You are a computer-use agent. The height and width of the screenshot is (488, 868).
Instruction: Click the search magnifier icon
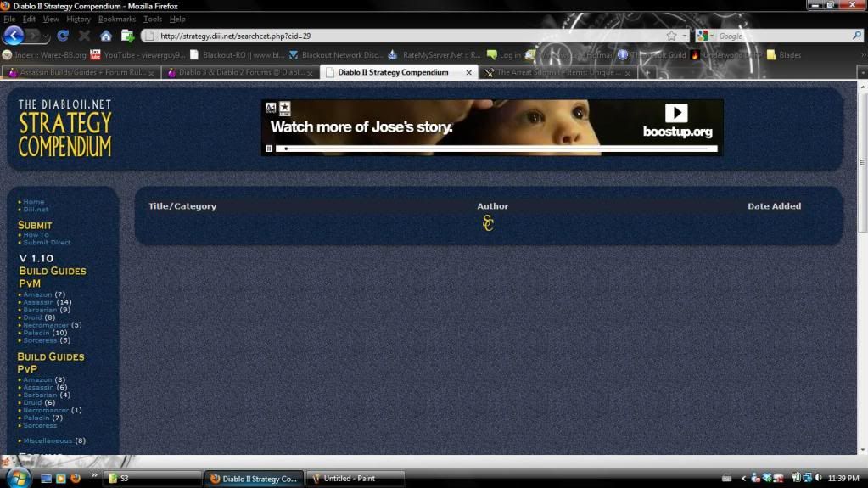[856, 36]
